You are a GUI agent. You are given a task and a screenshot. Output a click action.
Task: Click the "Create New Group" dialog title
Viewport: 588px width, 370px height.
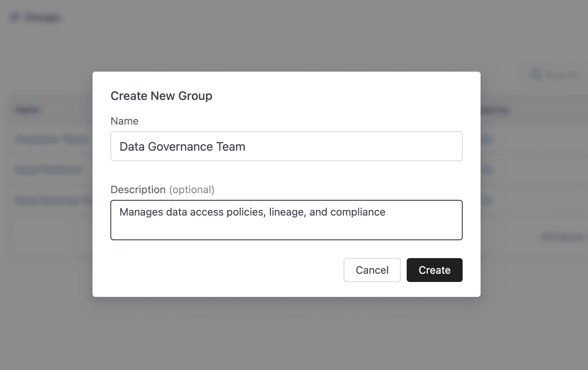pyautogui.click(x=161, y=96)
